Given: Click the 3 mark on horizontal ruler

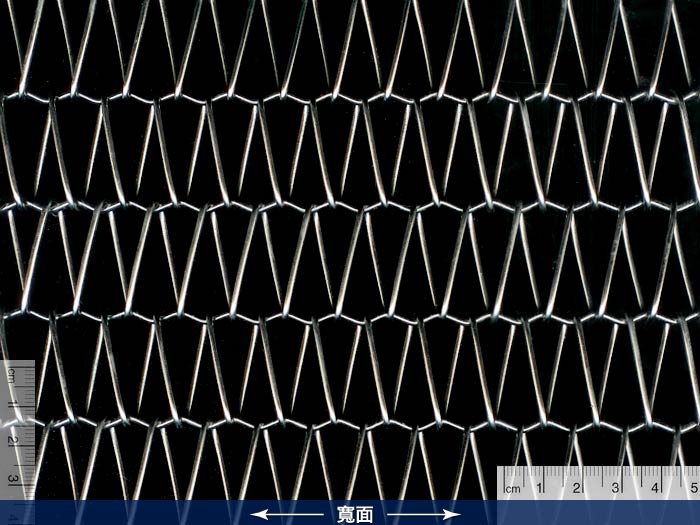Looking at the screenshot, I should 617,489.
